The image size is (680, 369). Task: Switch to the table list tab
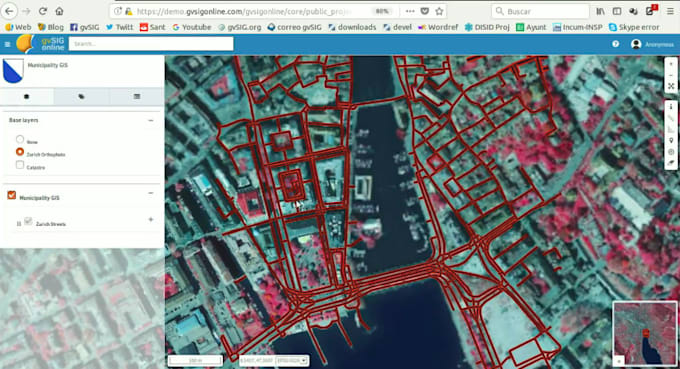137,96
